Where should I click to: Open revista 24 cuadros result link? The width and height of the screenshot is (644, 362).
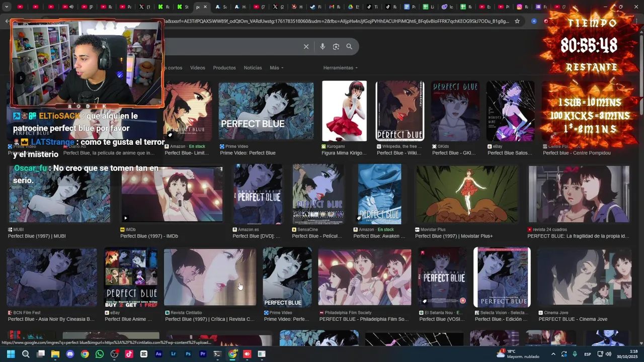[578, 236]
